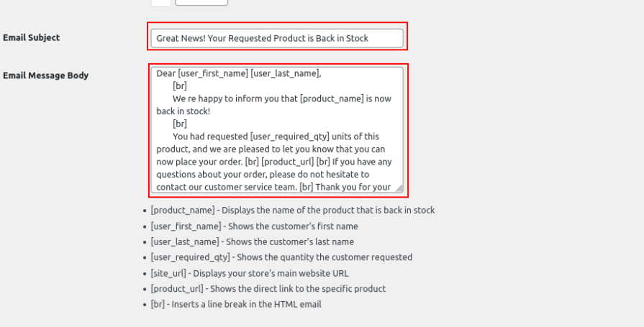Image resolution: width=644 pixels, height=327 pixels.
Task: Click the [user_last_name] shortcode list item
Action: pyautogui.click(x=252, y=242)
